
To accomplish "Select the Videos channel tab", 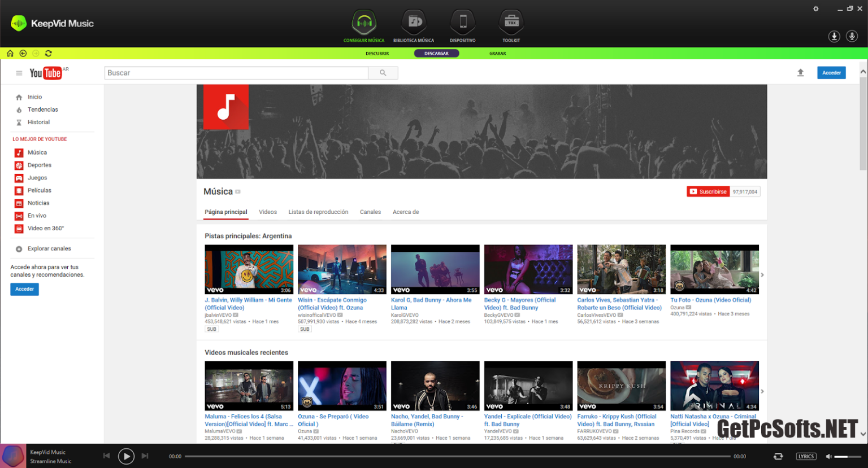I will pos(268,212).
